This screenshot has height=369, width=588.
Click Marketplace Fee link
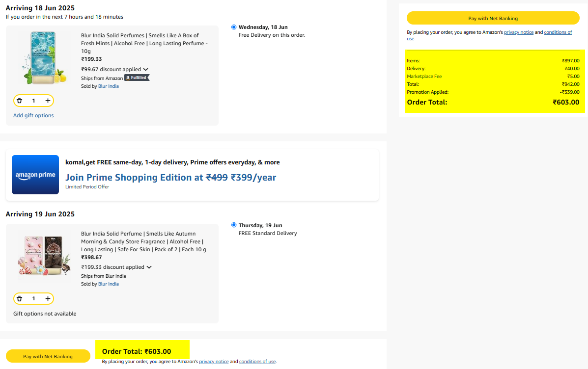pyautogui.click(x=424, y=77)
